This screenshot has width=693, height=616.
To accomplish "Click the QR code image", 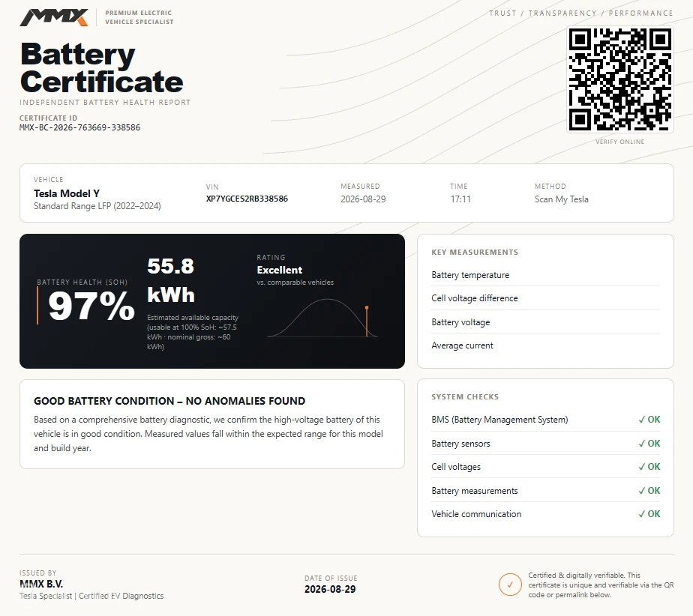I will pyautogui.click(x=620, y=79).
